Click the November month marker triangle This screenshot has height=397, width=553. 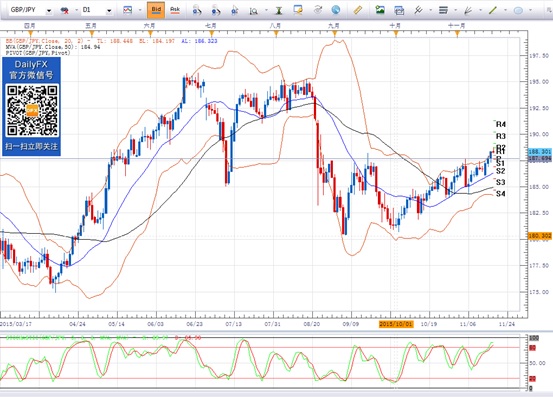(x=457, y=34)
